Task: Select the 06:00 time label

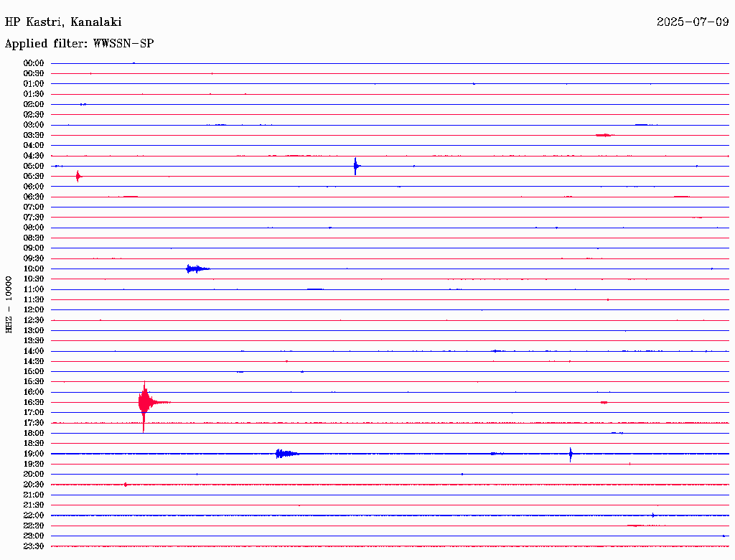Action: [x=34, y=187]
